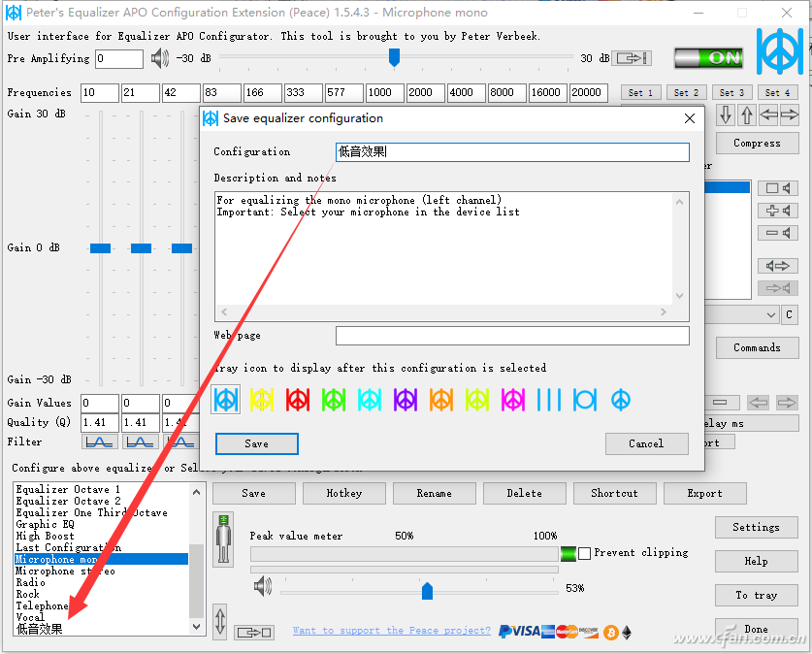Click description box scroll-down arrow

679,296
